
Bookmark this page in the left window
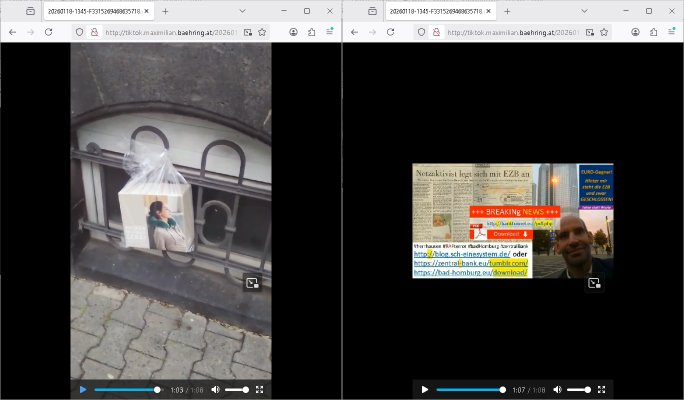coord(262,32)
